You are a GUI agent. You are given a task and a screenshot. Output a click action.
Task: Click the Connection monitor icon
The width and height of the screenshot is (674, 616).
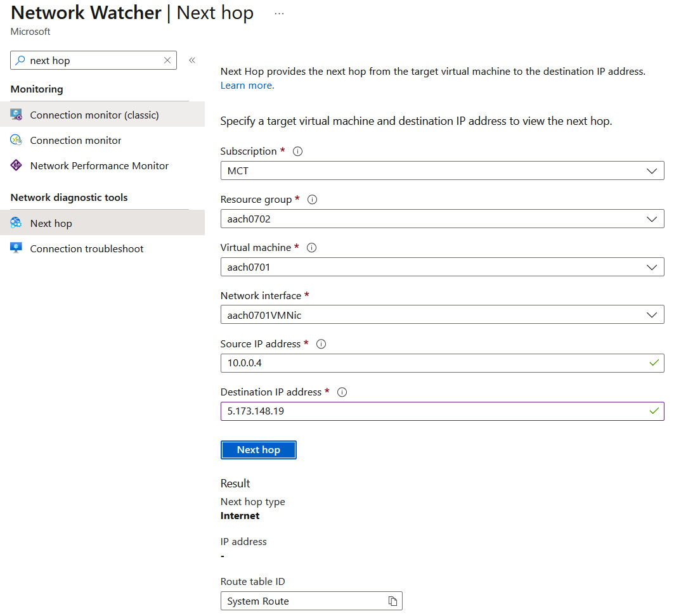click(x=16, y=140)
